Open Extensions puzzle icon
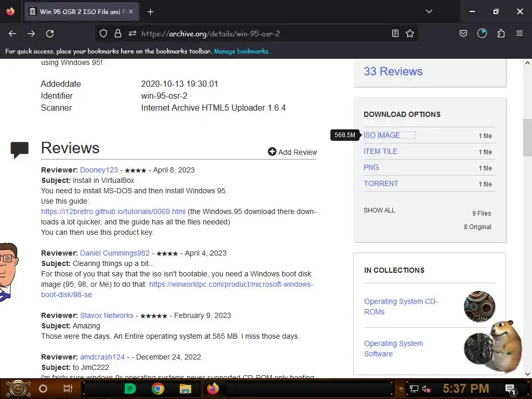 point(501,34)
